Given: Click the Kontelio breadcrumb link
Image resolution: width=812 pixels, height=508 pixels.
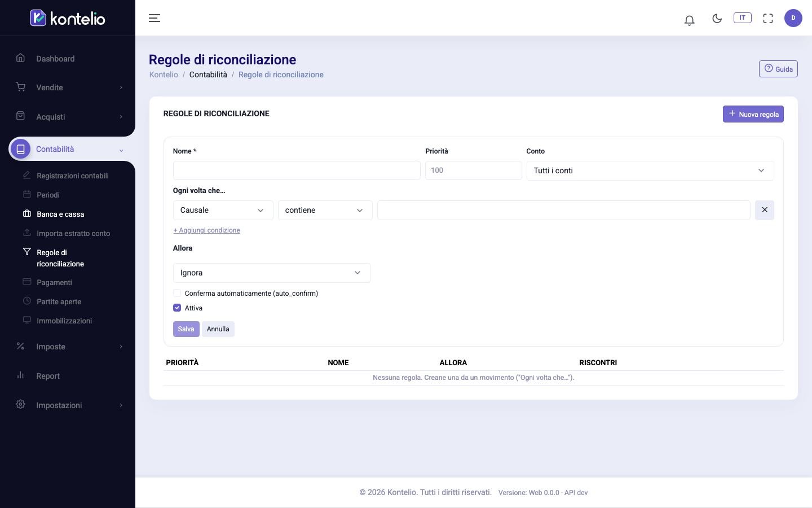Looking at the screenshot, I should pyautogui.click(x=164, y=75).
